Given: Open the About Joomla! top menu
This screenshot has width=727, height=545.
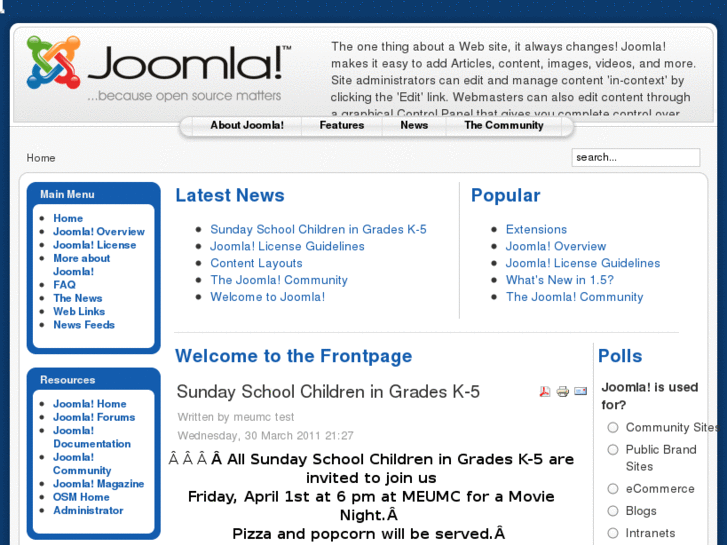Looking at the screenshot, I should point(247,125).
